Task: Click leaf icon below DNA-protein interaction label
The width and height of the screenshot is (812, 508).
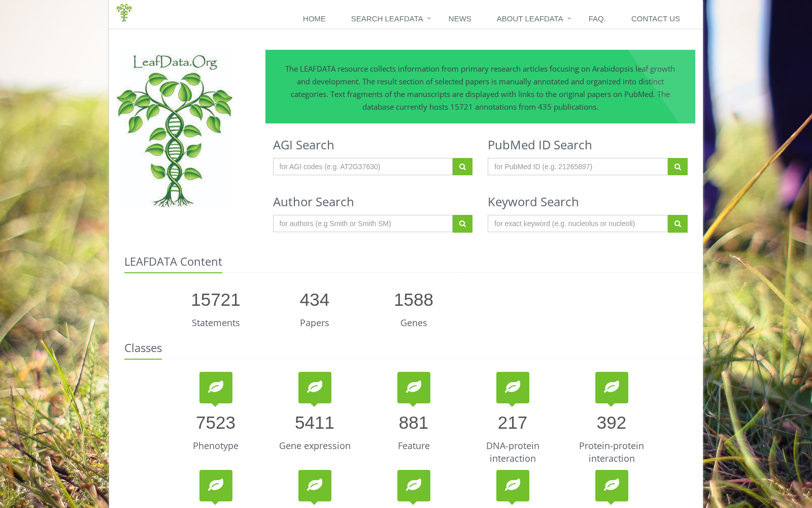Action: coord(513,486)
